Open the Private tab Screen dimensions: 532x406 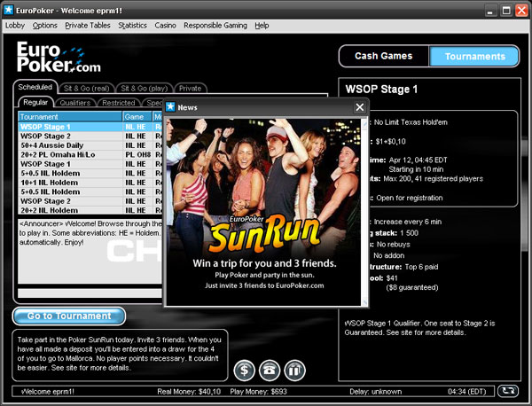191,88
